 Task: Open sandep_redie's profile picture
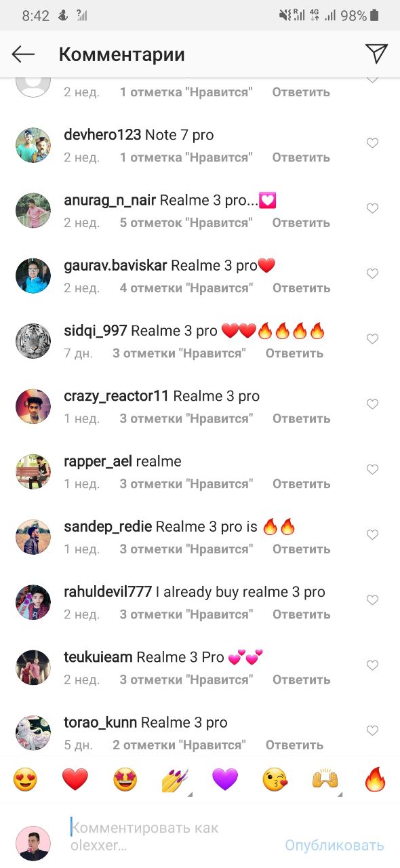33,537
